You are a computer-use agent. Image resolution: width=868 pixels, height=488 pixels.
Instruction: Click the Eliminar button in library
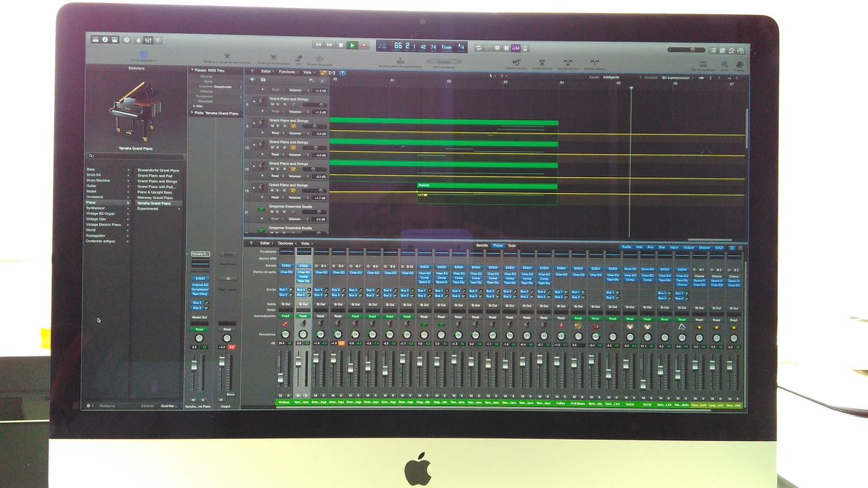(148, 406)
